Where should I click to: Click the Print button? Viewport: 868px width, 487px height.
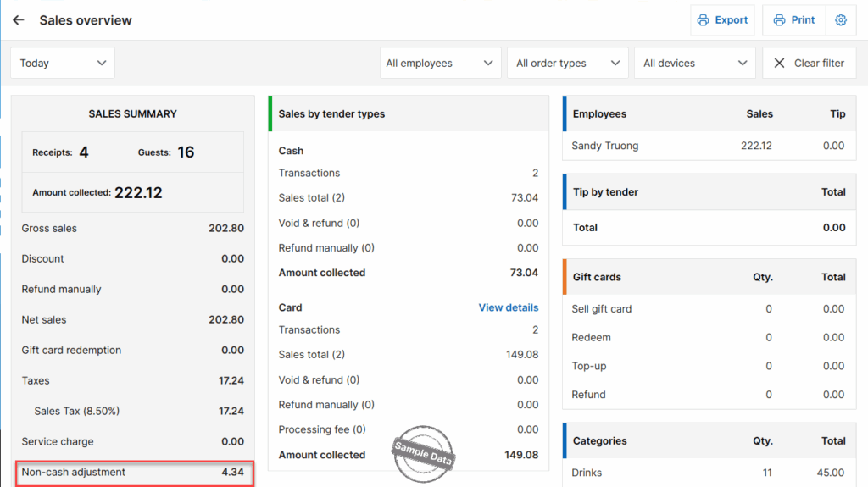[x=793, y=20]
